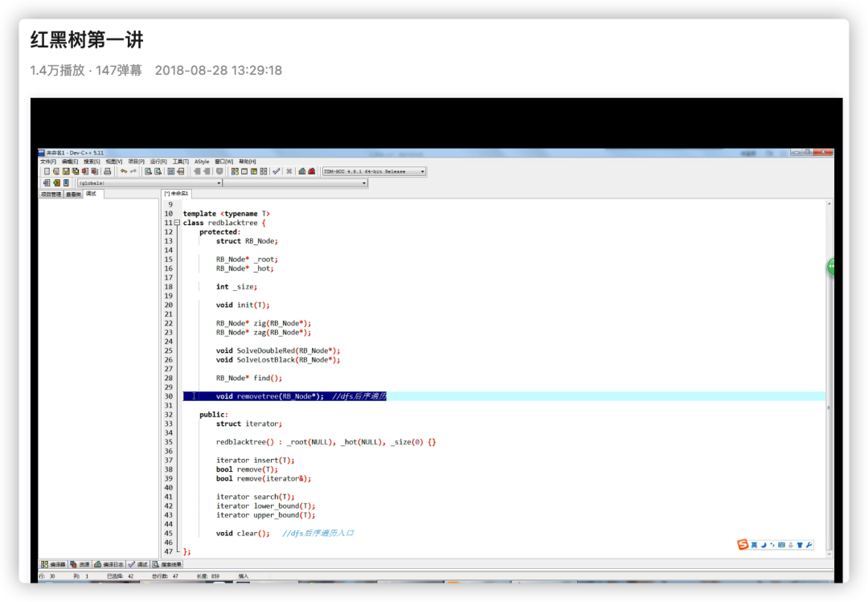Viewport: 868px width, 602px height.
Task: Click the profile analysis chart icon
Action: tap(302, 172)
